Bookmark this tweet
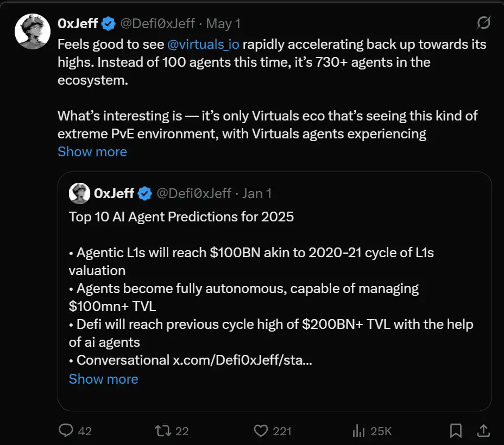 pyautogui.click(x=456, y=431)
